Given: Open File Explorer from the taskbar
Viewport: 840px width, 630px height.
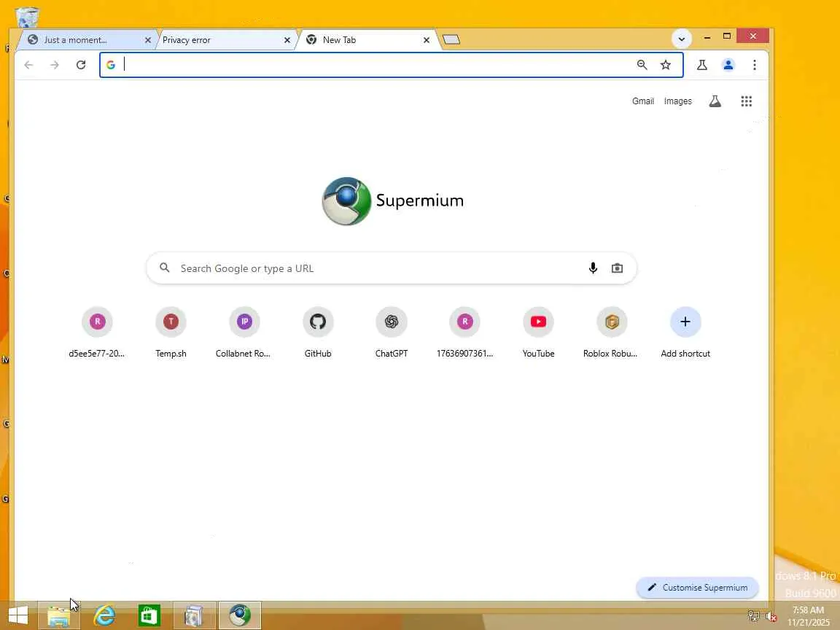Looking at the screenshot, I should (59, 615).
